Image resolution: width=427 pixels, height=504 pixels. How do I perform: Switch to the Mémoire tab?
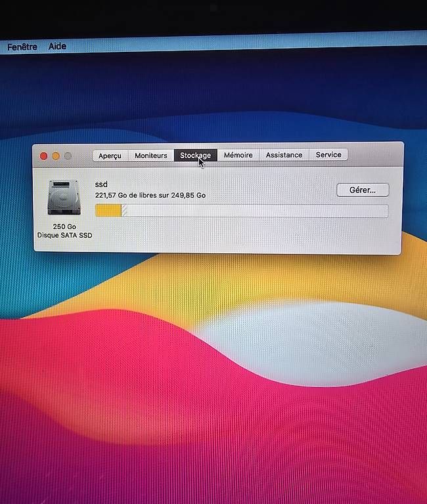[x=238, y=155]
